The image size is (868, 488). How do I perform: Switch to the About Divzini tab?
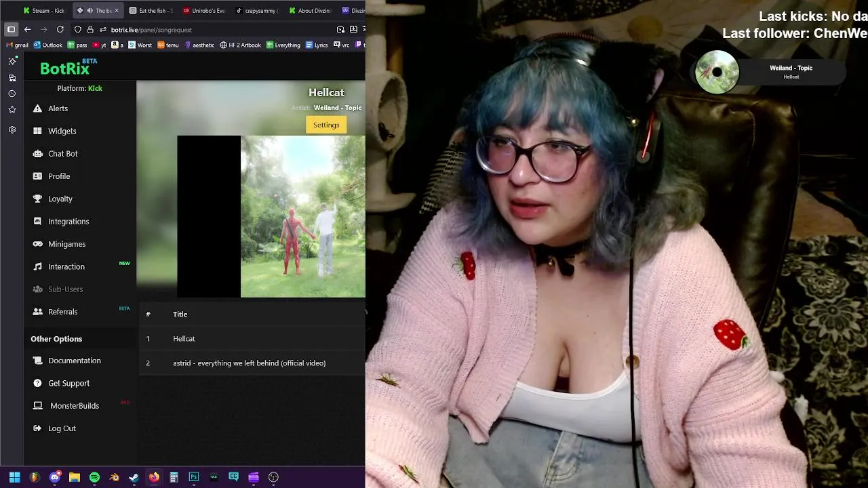click(311, 10)
